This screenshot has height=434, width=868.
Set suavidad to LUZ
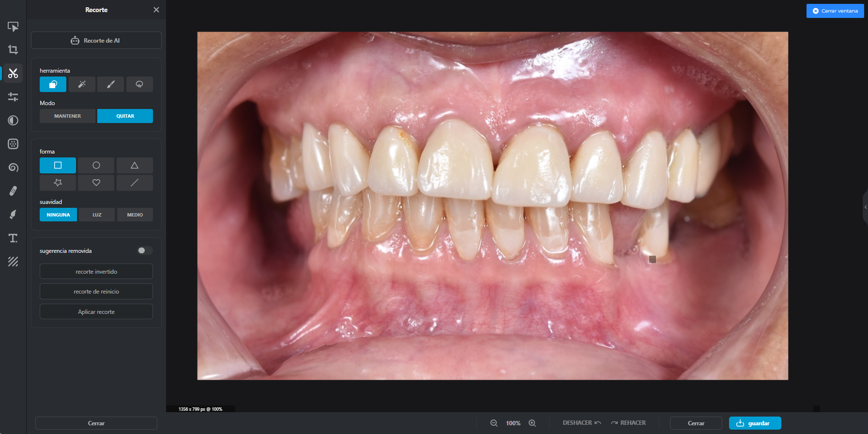tap(97, 215)
